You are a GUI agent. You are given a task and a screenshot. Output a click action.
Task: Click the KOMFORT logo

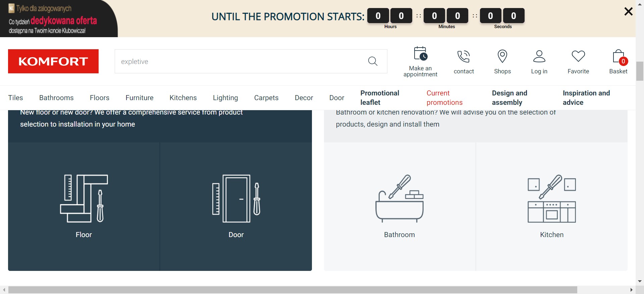click(x=53, y=61)
